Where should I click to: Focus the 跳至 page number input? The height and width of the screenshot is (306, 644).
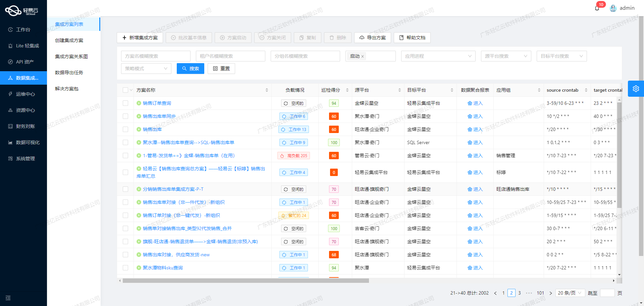tap(607, 293)
